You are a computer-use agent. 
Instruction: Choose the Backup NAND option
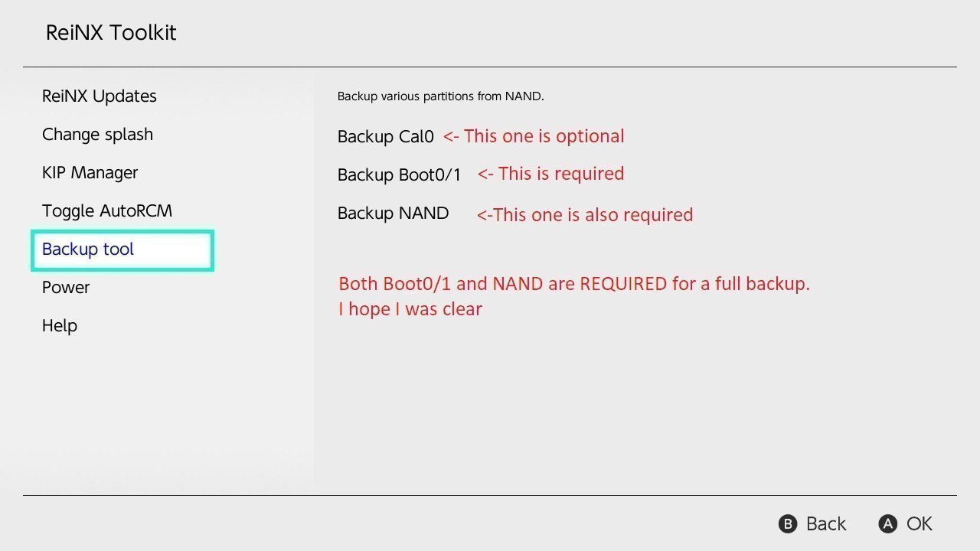[x=394, y=214]
